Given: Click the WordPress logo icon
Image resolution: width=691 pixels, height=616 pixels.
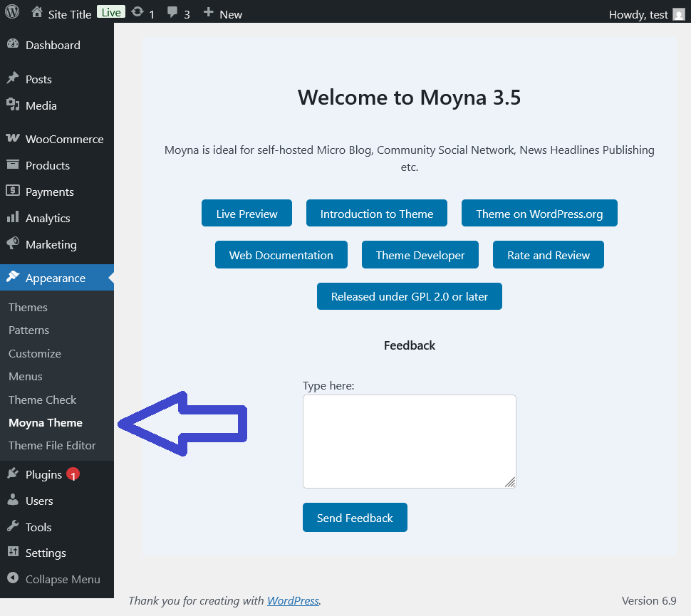Looking at the screenshot, I should point(12,11).
